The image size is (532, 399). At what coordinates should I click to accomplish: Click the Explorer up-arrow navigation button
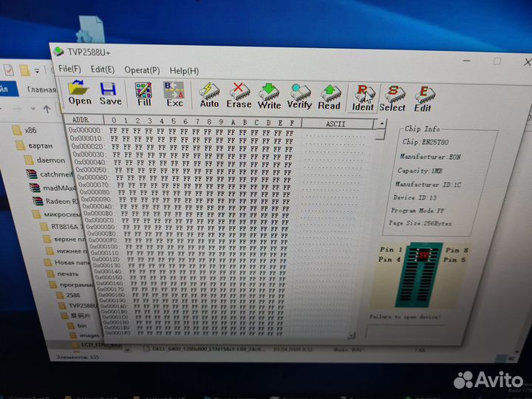pyautogui.click(x=47, y=109)
